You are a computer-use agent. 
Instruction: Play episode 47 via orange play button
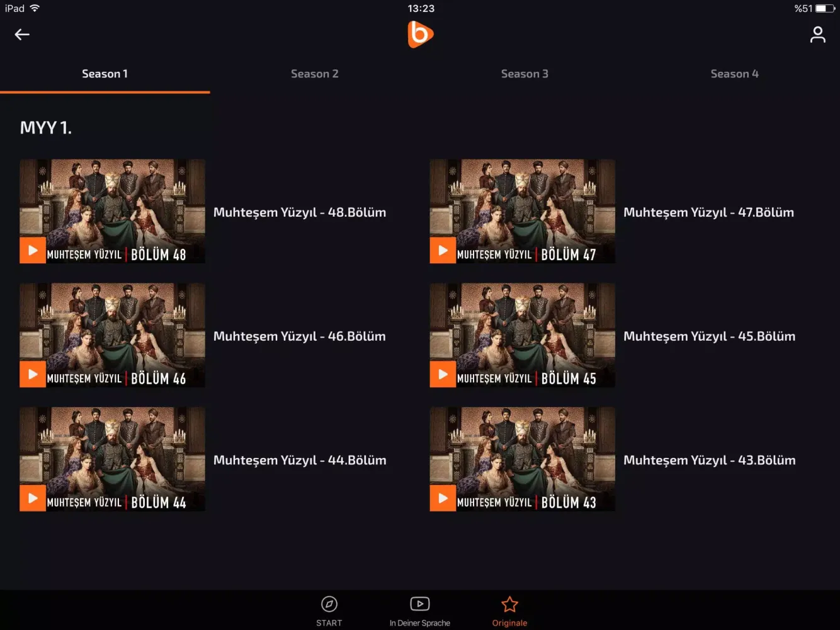click(443, 250)
